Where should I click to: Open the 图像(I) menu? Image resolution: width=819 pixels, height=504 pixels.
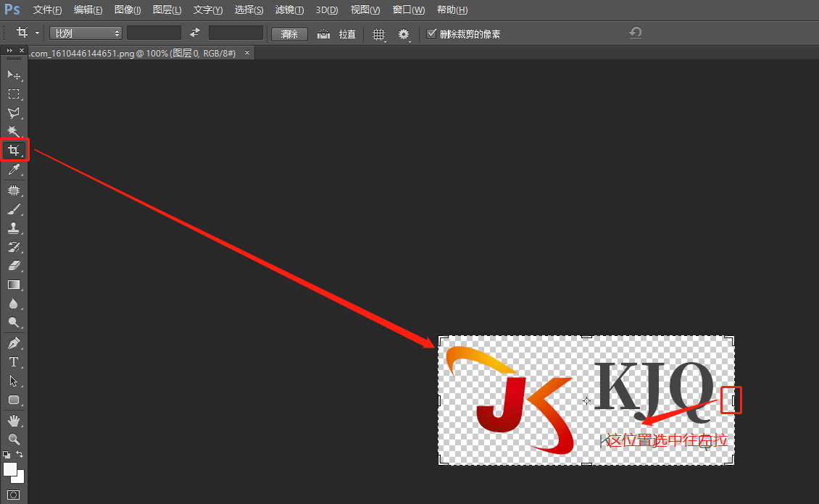128,10
